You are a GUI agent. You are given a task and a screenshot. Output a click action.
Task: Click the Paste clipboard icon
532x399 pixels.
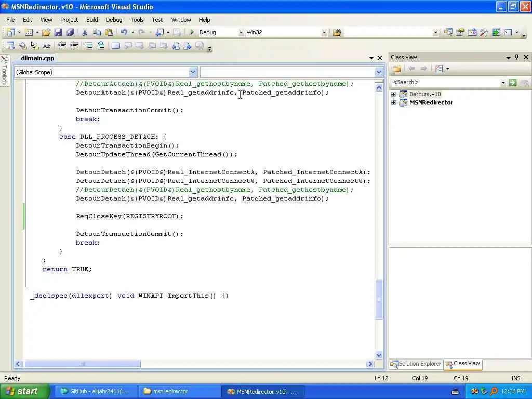(x=109, y=32)
